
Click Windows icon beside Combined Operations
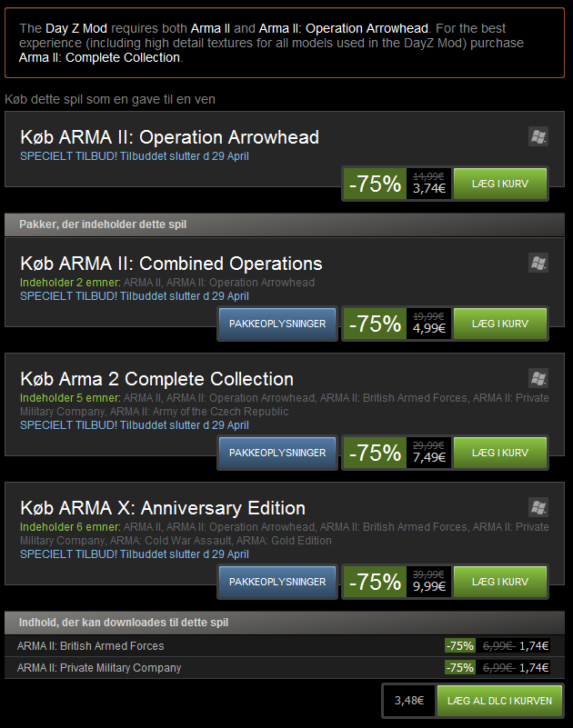[538, 263]
